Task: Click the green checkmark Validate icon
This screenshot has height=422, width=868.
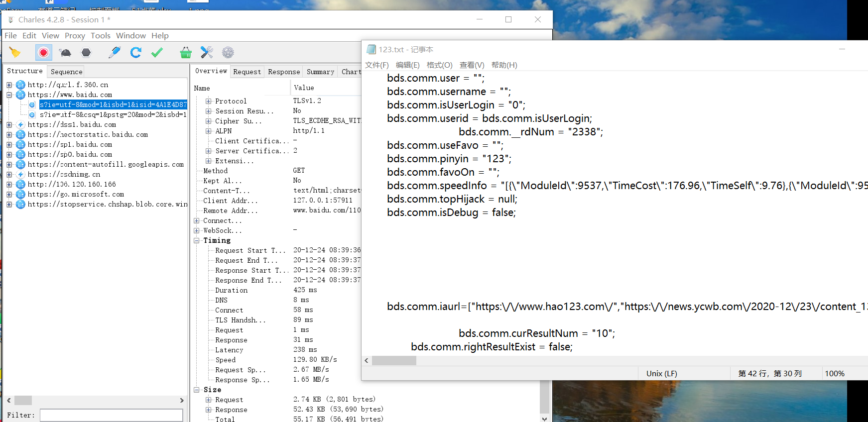Action: tap(157, 52)
